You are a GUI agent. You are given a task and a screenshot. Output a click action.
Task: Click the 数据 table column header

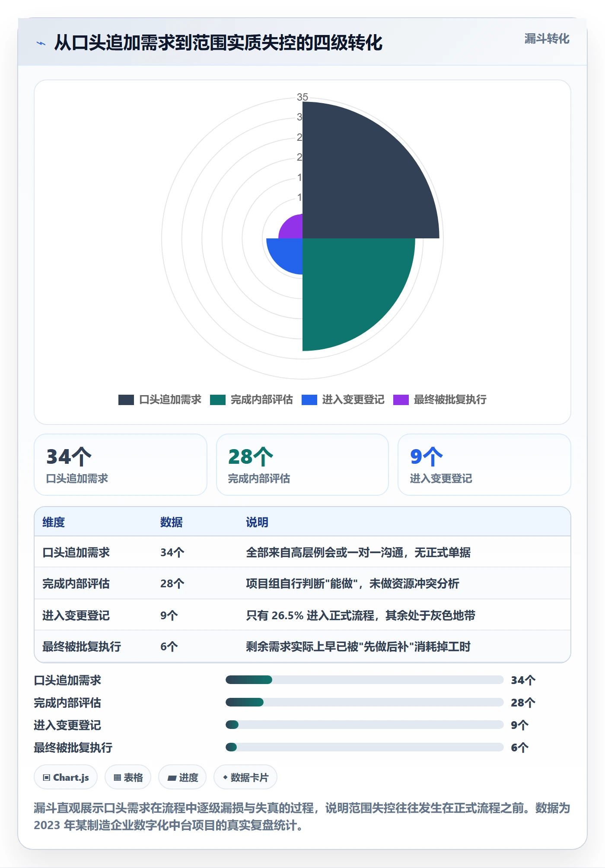click(172, 522)
